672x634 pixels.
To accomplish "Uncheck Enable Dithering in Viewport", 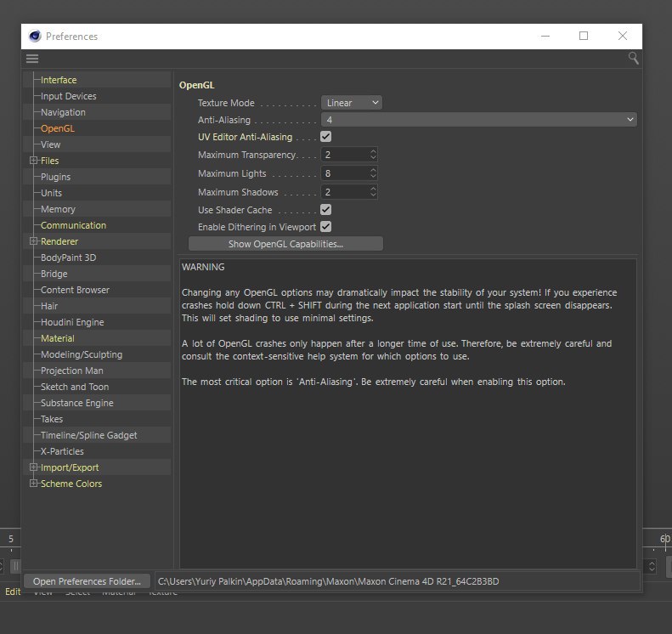I will tap(325, 227).
